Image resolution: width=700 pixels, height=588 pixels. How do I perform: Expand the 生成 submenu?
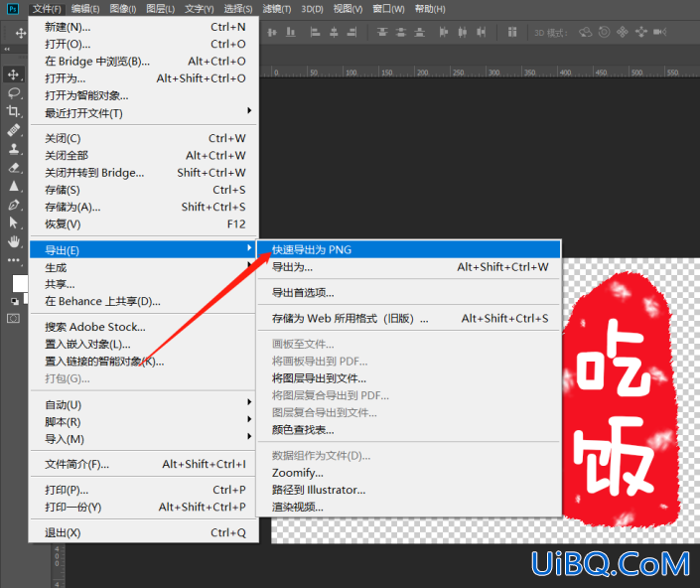(144, 267)
